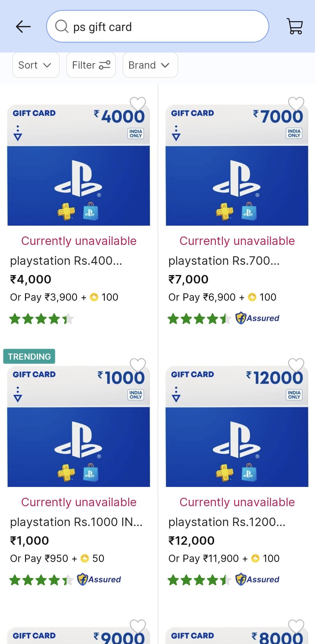
Task: Click the back arrow to return
Action: tap(23, 26)
